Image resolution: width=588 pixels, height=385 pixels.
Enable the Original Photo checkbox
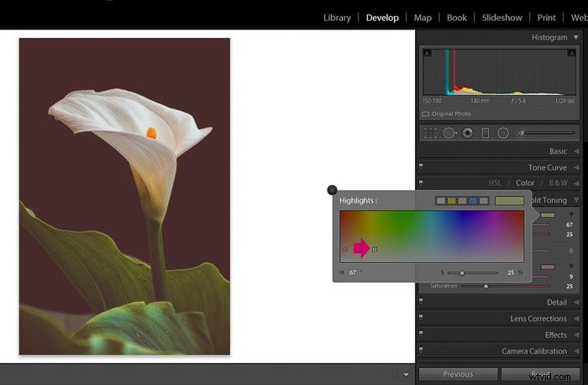tap(426, 114)
